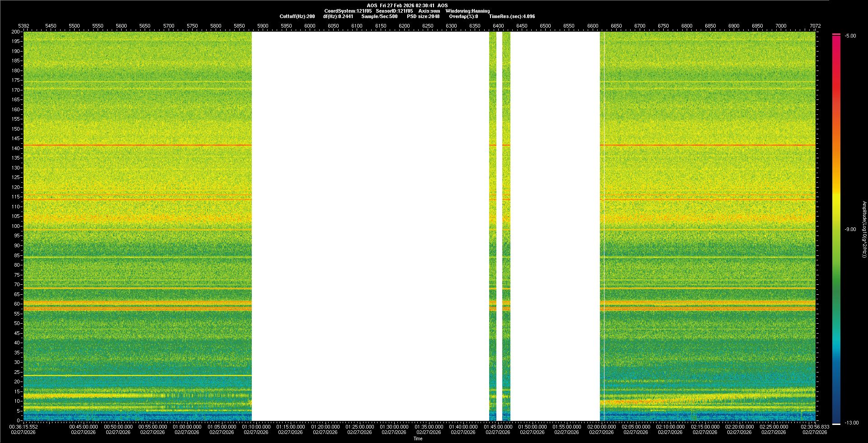Click the 100 label on the frequency axis
Viewport: 868px width, 443px height.
(16, 226)
